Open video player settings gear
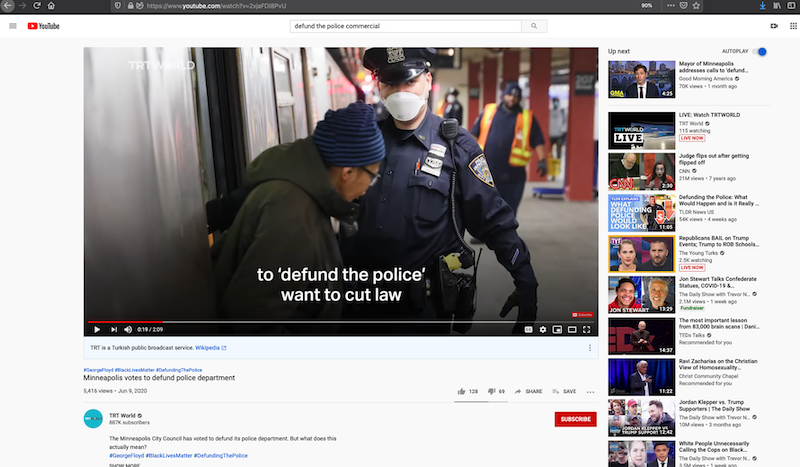The height and width of the screenshot is (467, 800). coord(543,329)
